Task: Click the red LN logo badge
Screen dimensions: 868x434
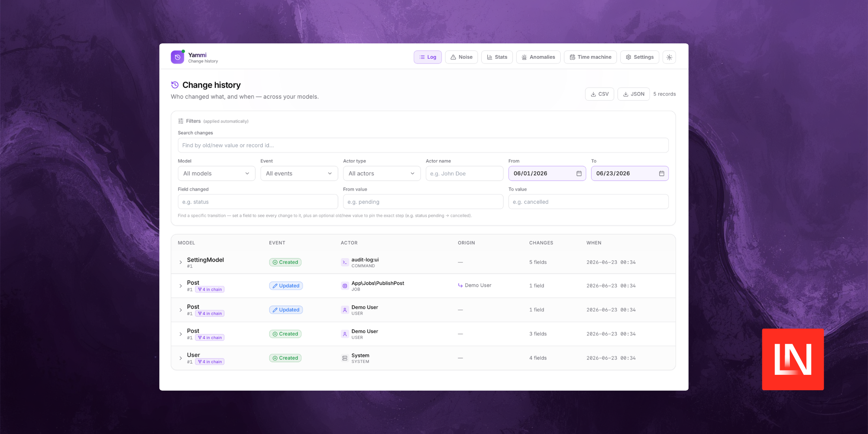Action: click(x=793, y=359)
